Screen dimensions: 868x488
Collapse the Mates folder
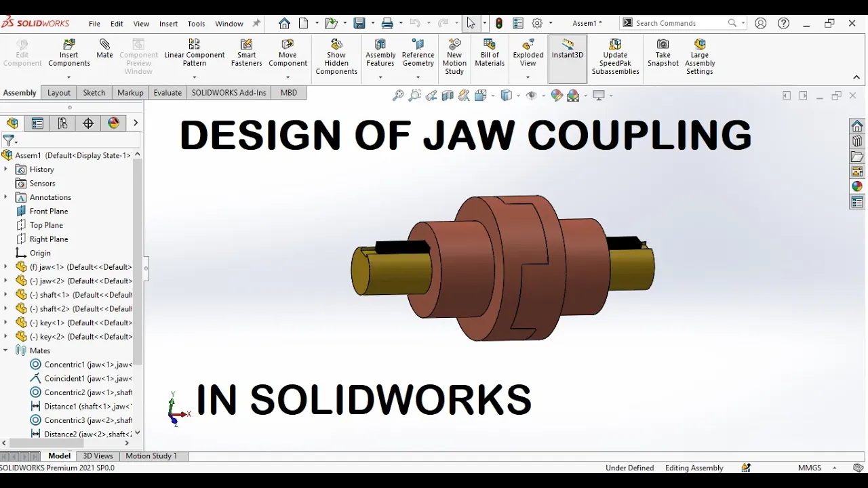click(5, 350)
